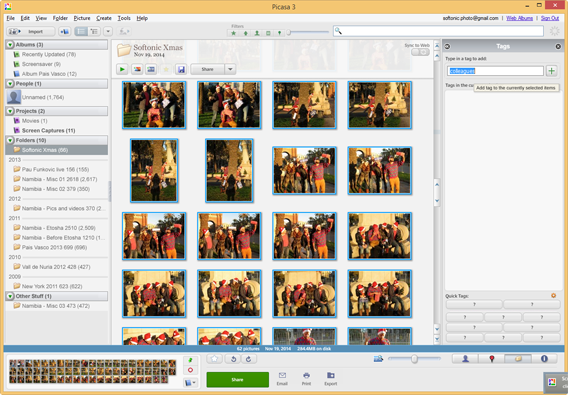Viewport: 568px width, 395px height.
Task: Show the Properties info panel
Action: pos(544,359)
